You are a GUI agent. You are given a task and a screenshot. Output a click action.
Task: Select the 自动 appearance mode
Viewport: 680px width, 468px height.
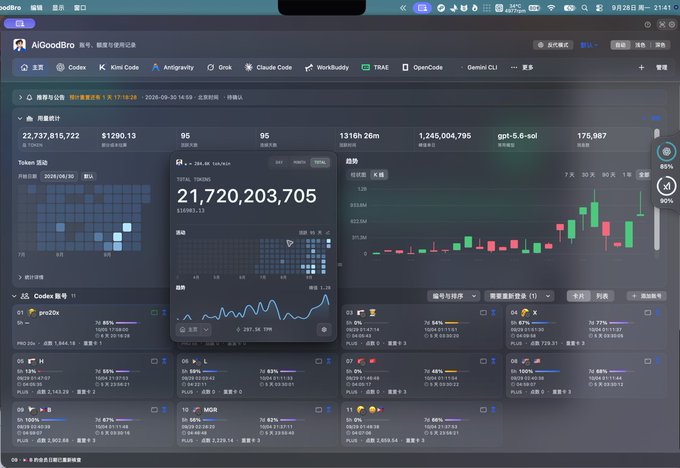tap(621, 45)
